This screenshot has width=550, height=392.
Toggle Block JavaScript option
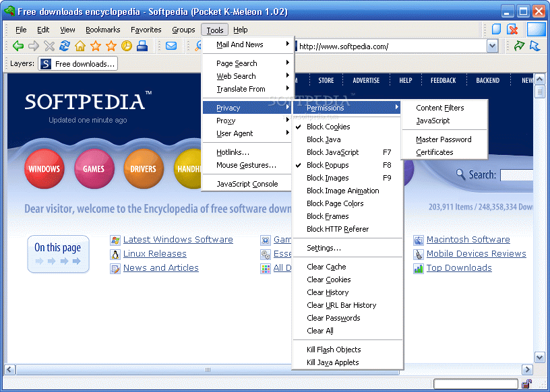click(x=347, y=152)
